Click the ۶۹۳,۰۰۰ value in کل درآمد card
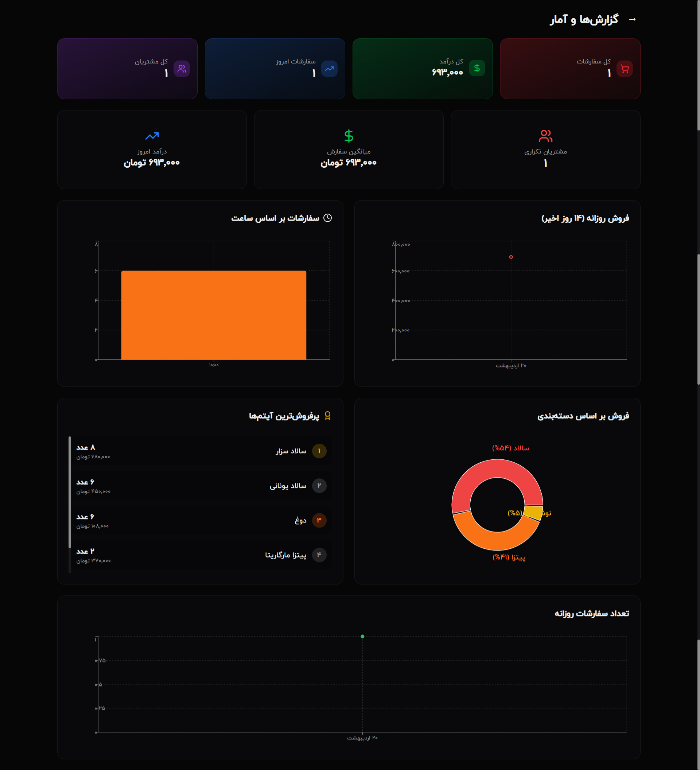Screen dimensions: 700x770 coord(447,72)
